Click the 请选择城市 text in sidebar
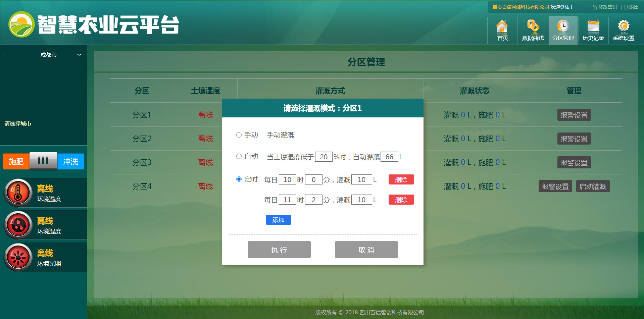 point(18,123)
